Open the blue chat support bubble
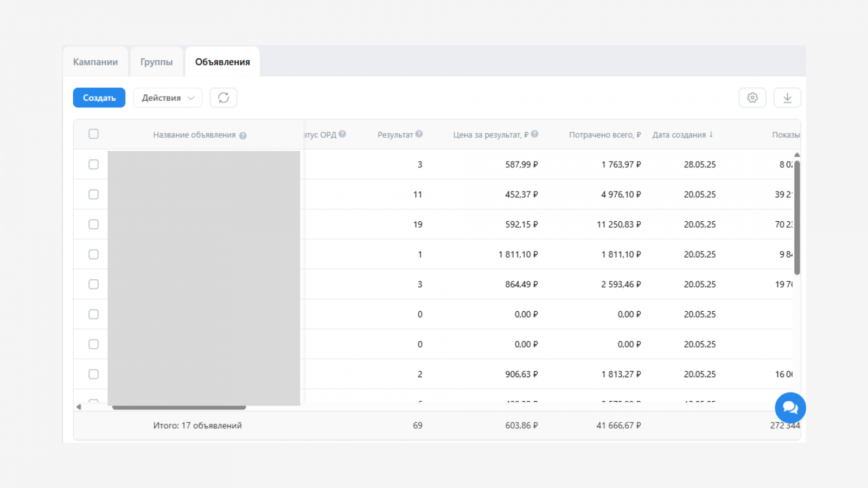Screen dimensions: 868x488 point(790,407)
